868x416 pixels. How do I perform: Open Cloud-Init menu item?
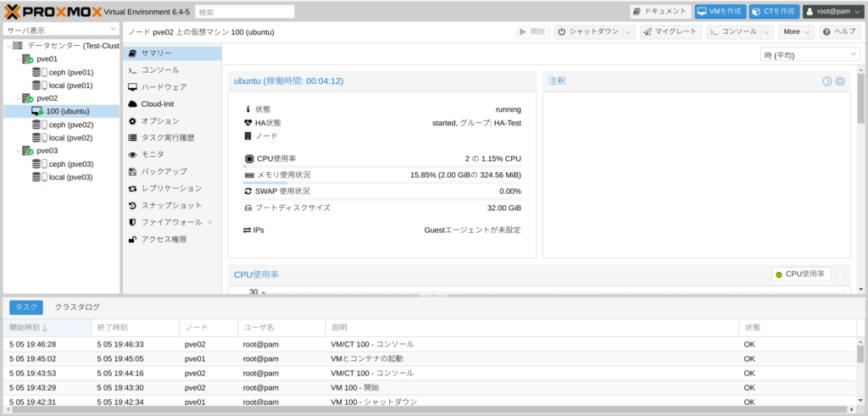click(172, 104)
